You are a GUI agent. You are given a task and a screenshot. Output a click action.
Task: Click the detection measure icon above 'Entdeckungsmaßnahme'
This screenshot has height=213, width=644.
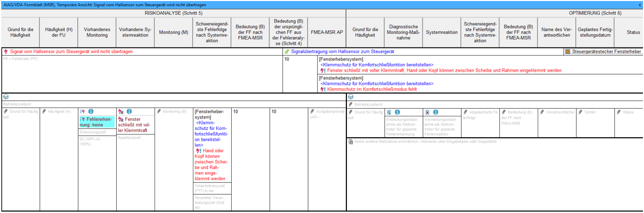389,112
